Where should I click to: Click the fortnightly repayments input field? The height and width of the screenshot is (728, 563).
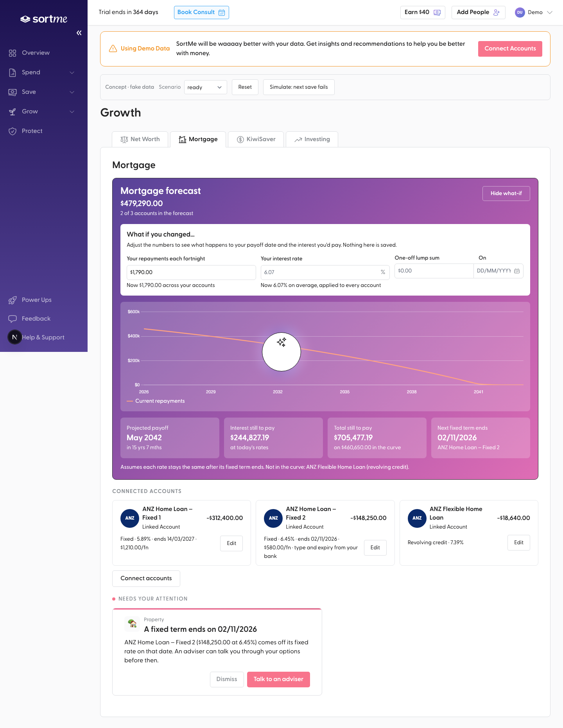[191, 273]
